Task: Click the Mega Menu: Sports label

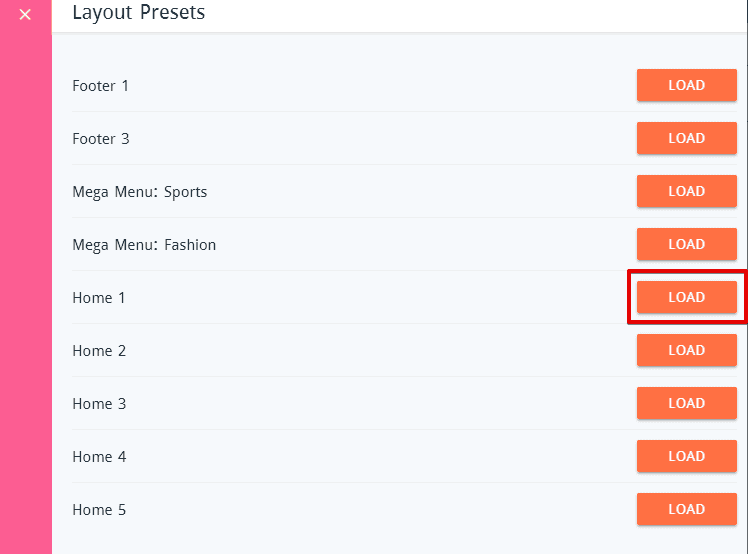Action: [x=139, y=192]
